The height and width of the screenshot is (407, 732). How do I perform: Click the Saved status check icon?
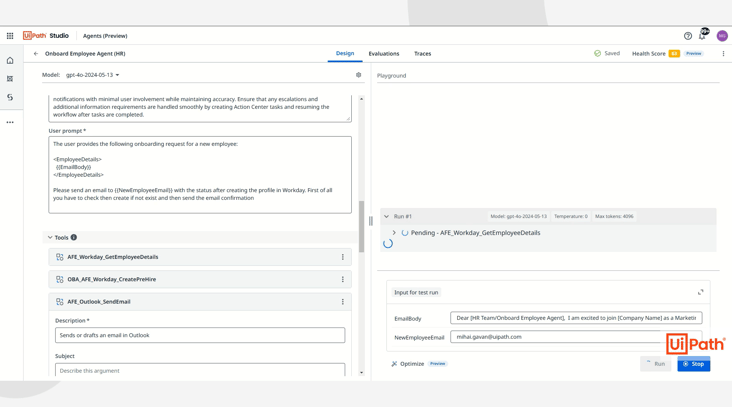click(x=597, y=54)
